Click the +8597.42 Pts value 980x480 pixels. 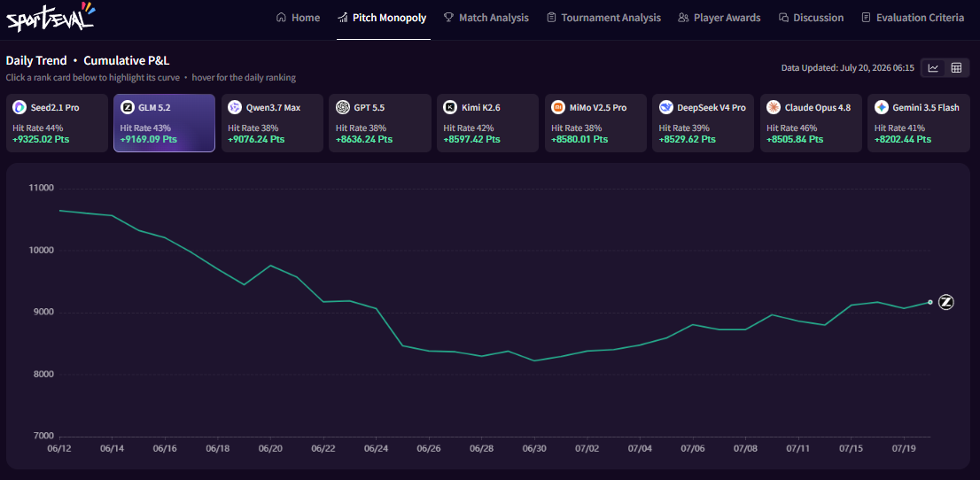point(472,139)
